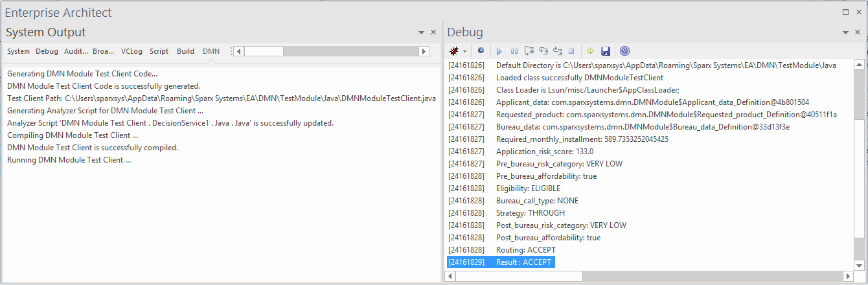Click the red bug debugger icon
Image resolution: width=868 pixels, height=285 pixels.
[455, 51]
